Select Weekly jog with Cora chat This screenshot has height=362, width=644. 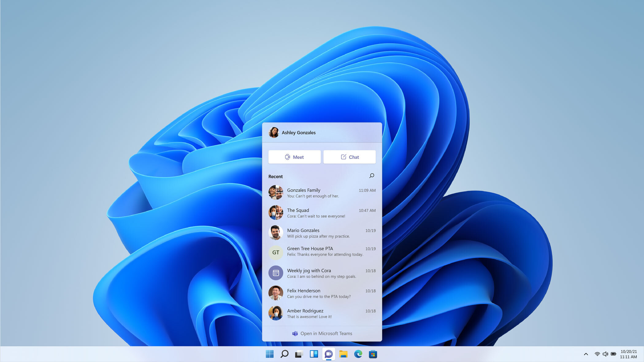tap(322, 273)
